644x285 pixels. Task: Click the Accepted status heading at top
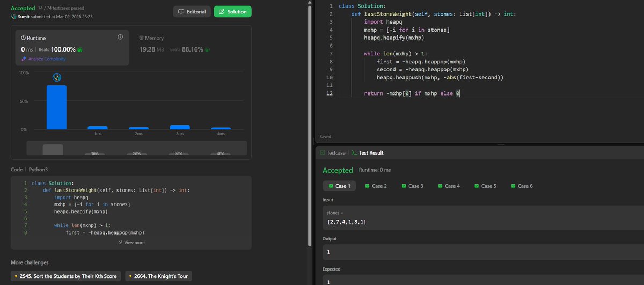[x=23, y=8]
